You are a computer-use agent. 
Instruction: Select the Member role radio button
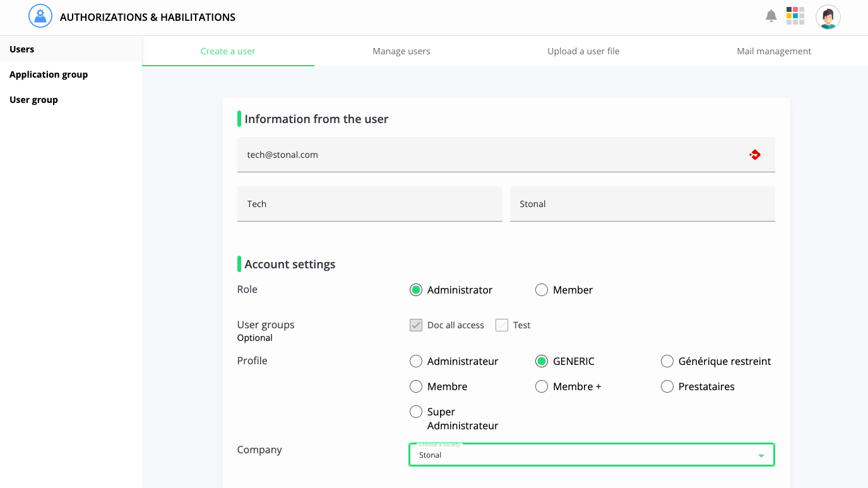point(542,290)
